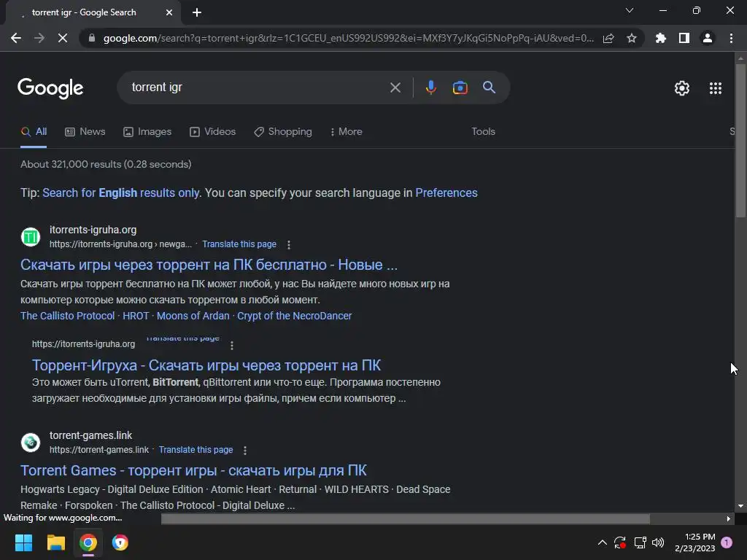The image size is (747, 560).
Task: Clear the search query with X
Action: [395, 87]
